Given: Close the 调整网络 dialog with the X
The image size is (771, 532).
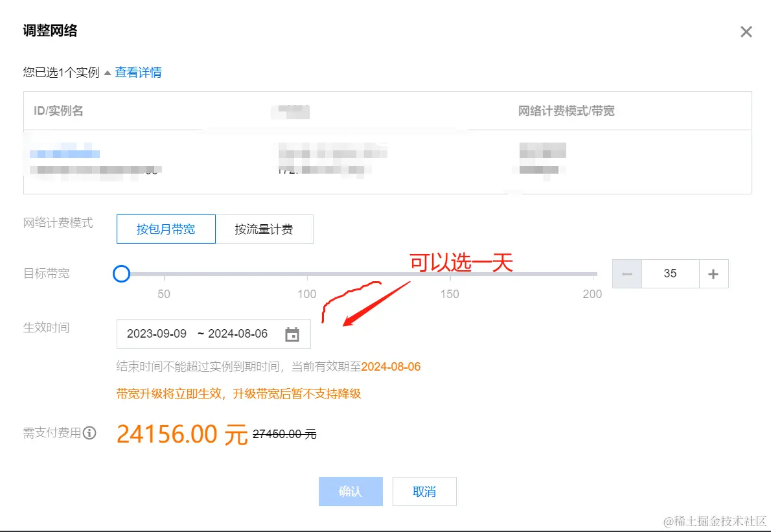Looking at the screenshot, I should point(746,32).
